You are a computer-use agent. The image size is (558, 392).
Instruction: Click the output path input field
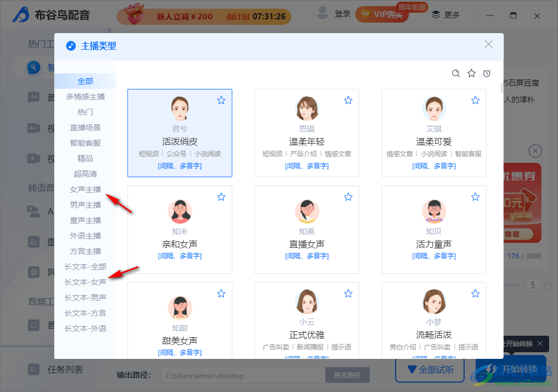pyautogui.click(x=243, y=375)
